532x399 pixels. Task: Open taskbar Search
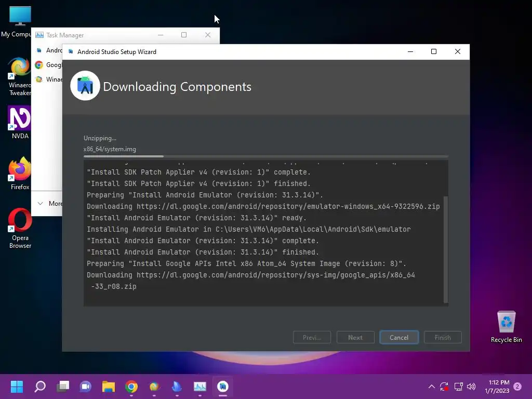tap(40, 387)
